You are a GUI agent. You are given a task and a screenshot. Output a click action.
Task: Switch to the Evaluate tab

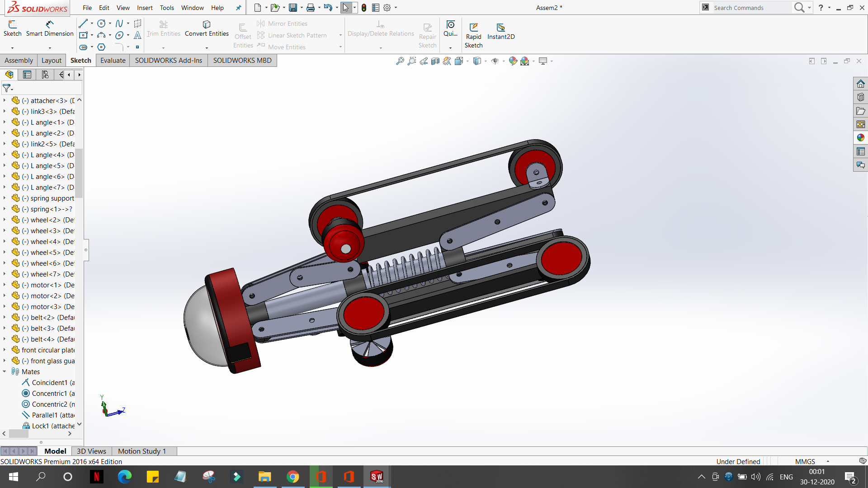(x=113, y=60)
